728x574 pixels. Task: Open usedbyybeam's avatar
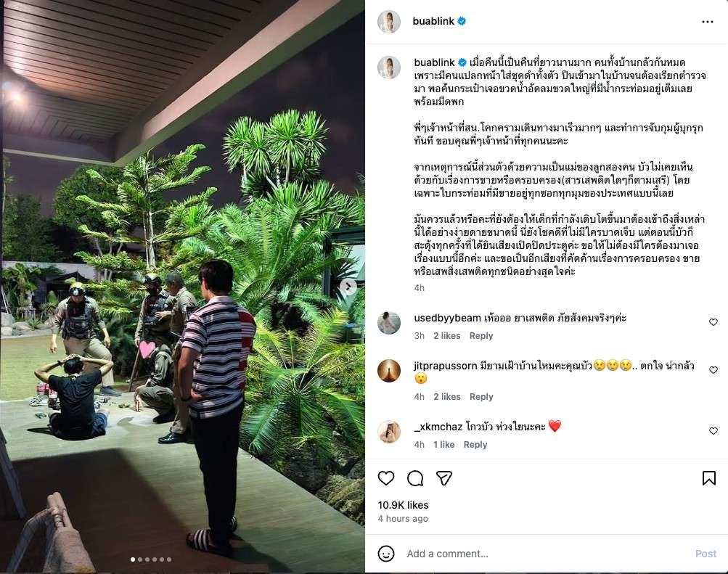click(389, 323)
